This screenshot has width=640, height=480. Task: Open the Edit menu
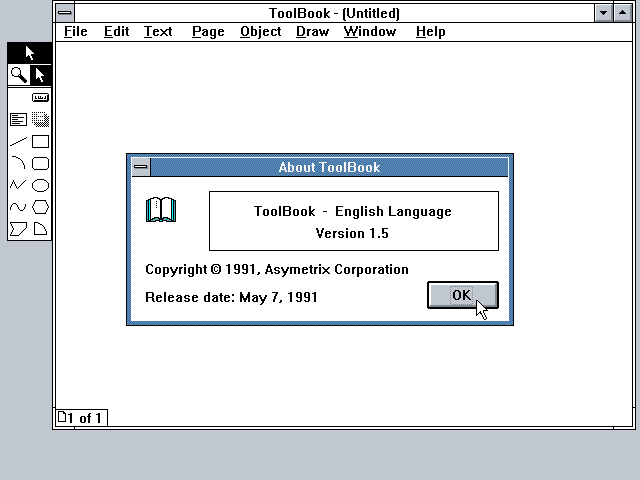pyautogui.click(x=116, y=32)
